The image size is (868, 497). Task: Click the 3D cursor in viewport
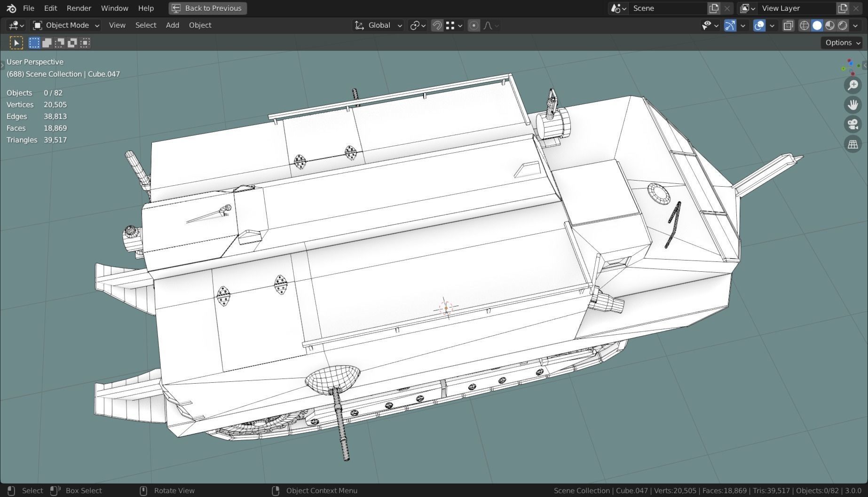pos(446,308)
